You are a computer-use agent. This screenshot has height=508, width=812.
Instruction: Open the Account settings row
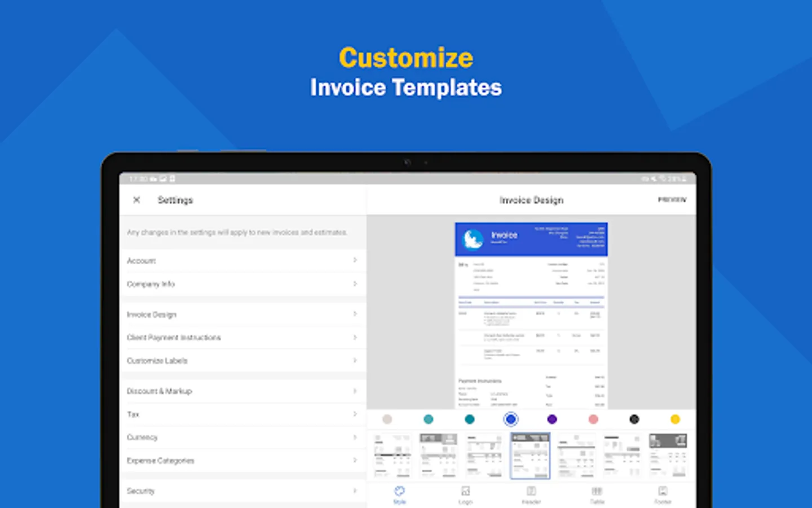pyautogui.click(x=243, y=261)
